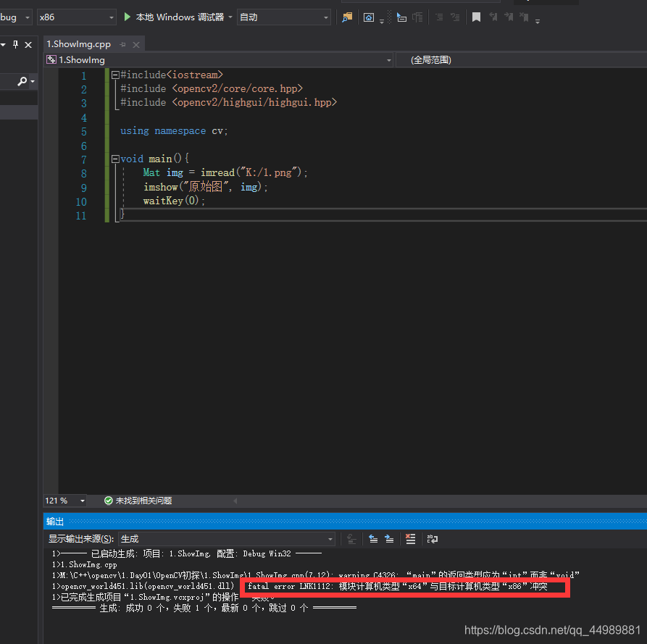The image size is (647, 644).
Task: Open the 自动 debugger type dropdown
Action: click(x=284, y=17)
